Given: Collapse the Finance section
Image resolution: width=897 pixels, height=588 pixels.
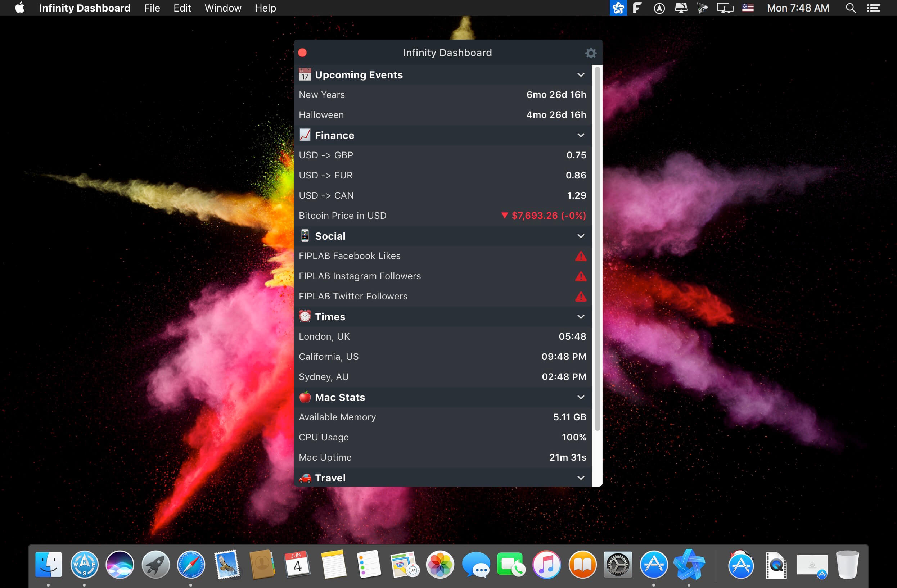Looking at the screenshot, I should tap(581, 135).
